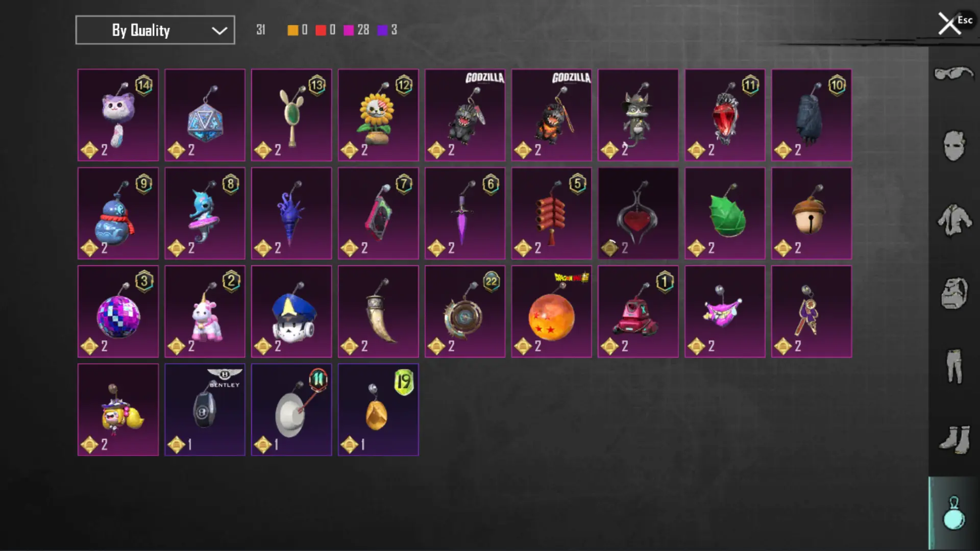Select the jacket outfit category icon

pos(953,220)
